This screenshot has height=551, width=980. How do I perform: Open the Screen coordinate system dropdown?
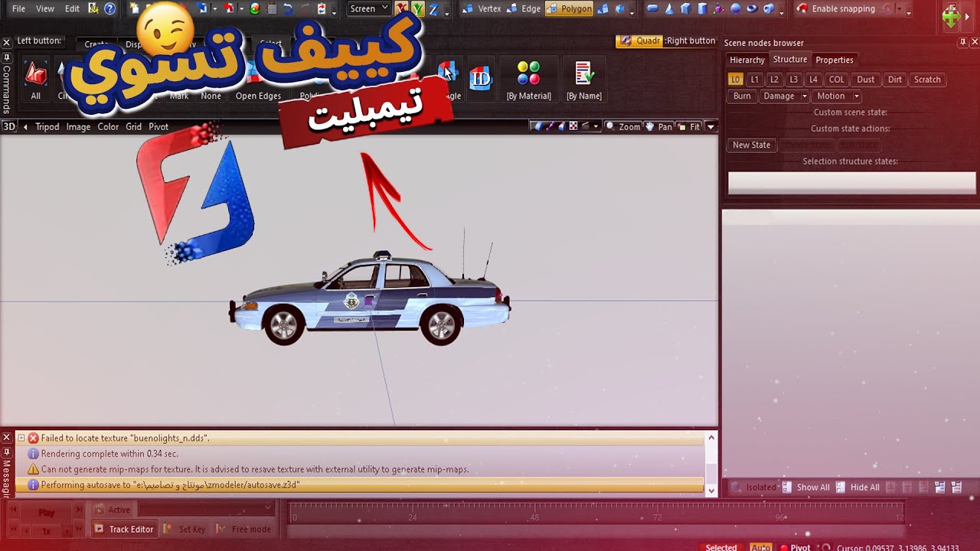click(x=369, y=8)
